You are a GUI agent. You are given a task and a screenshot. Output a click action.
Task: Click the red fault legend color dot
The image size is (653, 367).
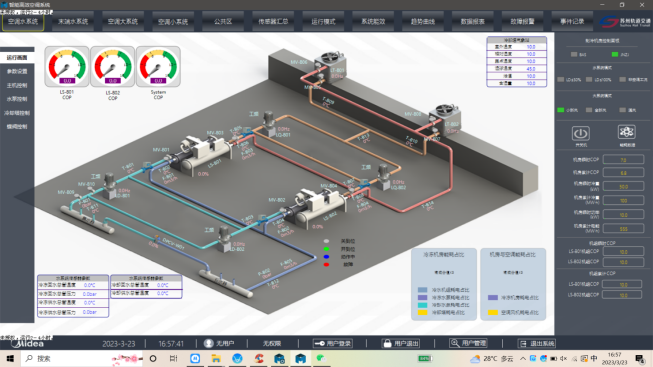click(326, 265)
